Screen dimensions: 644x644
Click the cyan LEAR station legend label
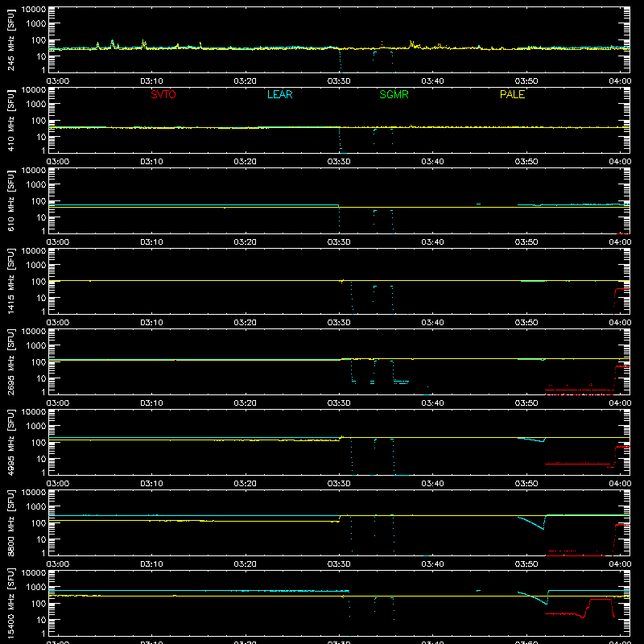[279, 94]
